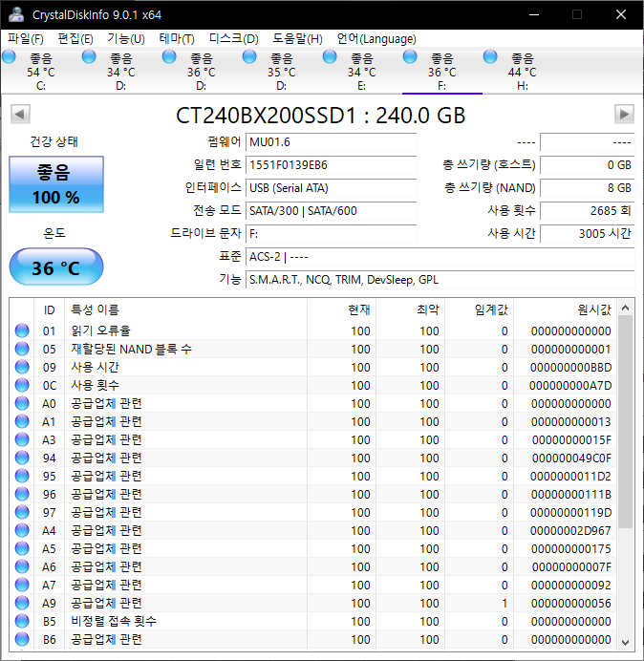
Task: Select the 재할당된 NAND 블록 수 row
Action: pyautogui.click(x=313, y=349)
